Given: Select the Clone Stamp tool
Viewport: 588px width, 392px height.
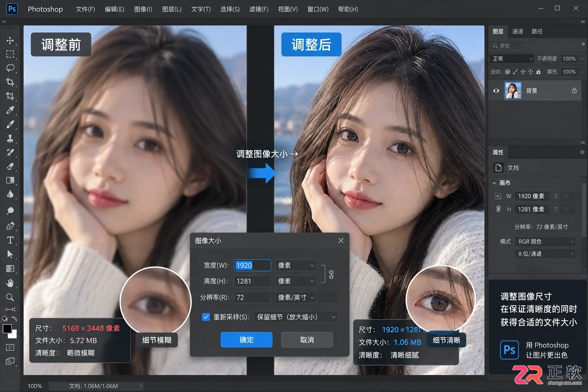Looking at the screenshot, I should click(10, 138).
